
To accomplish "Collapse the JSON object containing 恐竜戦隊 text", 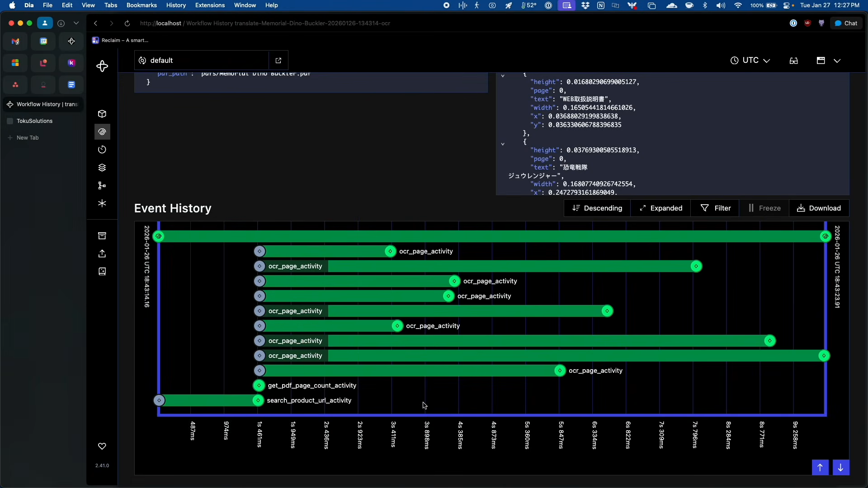I will tap(503, 144).
